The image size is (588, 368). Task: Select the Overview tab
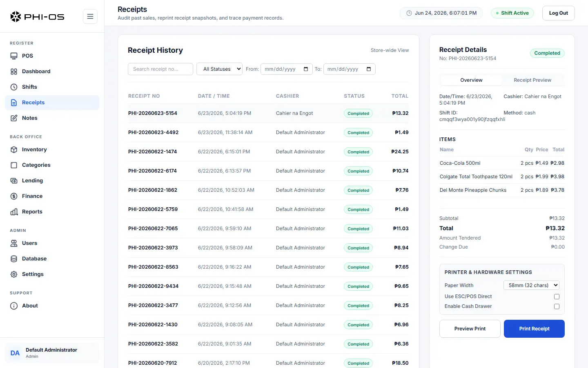pos(471,80)
